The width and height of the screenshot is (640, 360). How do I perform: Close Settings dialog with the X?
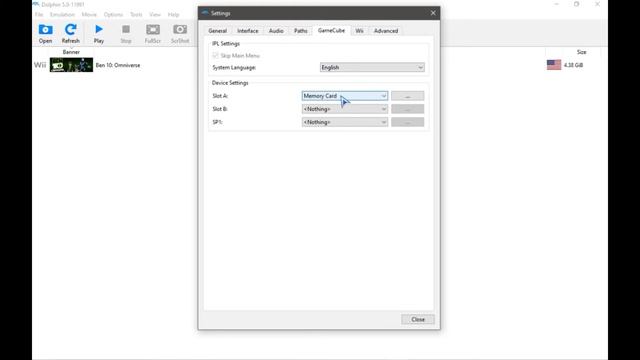click(433, 13)
